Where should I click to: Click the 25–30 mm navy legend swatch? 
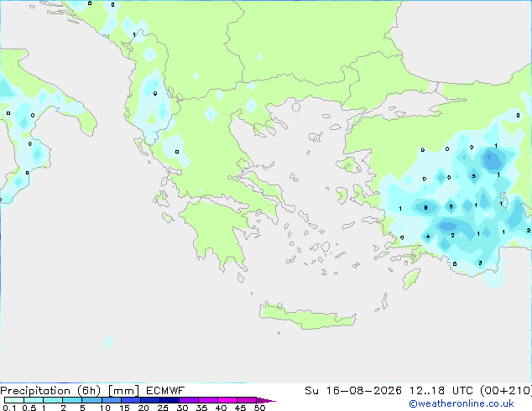click(x=169, y=400)
